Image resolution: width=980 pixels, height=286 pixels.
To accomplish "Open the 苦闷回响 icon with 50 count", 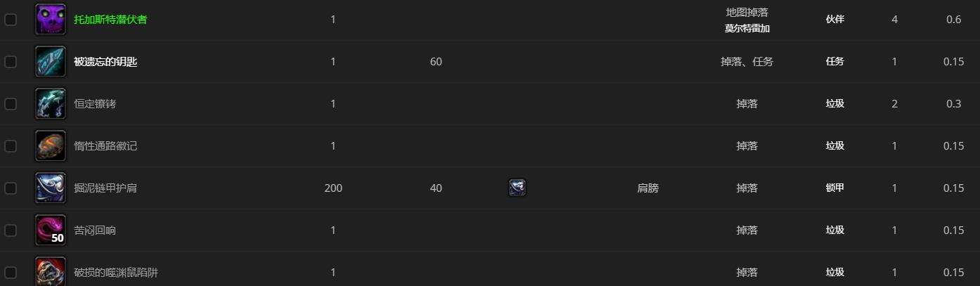I will tap(51, 230).
